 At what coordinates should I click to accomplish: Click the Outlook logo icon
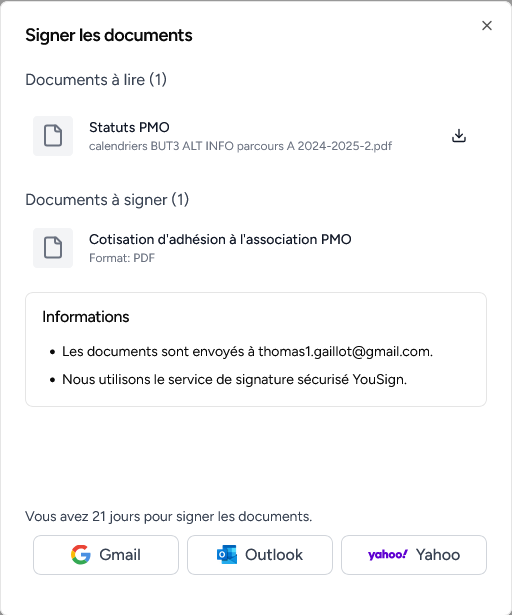[227, 555]
